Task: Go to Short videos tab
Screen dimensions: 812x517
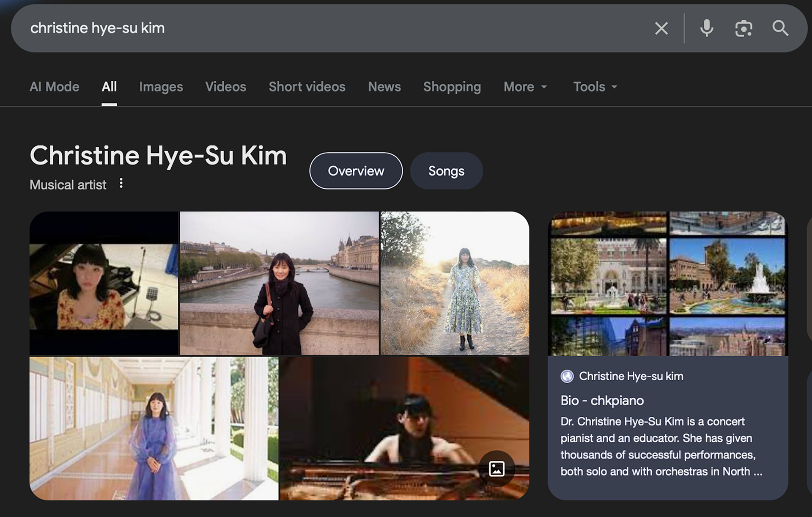Action: [307, 87]
